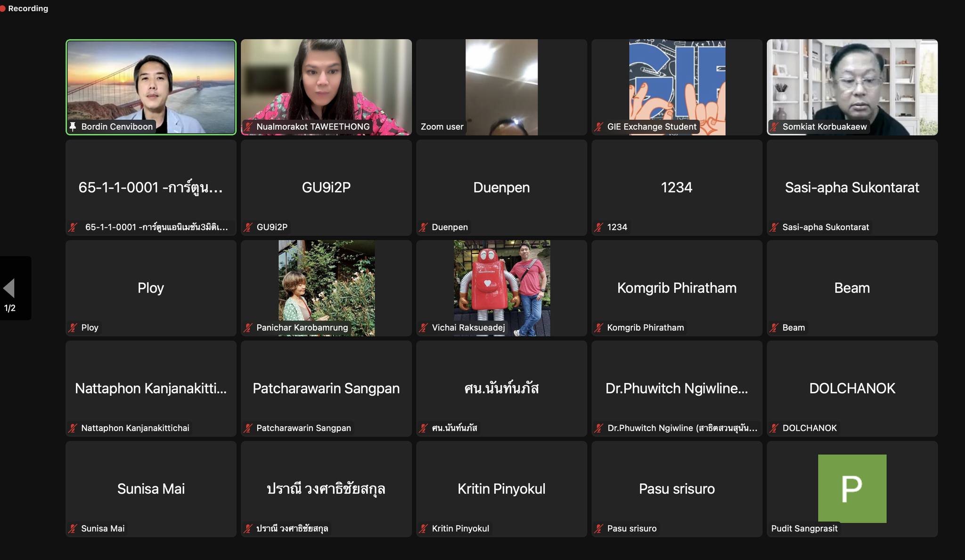Click muted mic icon for DOLCHANOK

pos(774,428)
